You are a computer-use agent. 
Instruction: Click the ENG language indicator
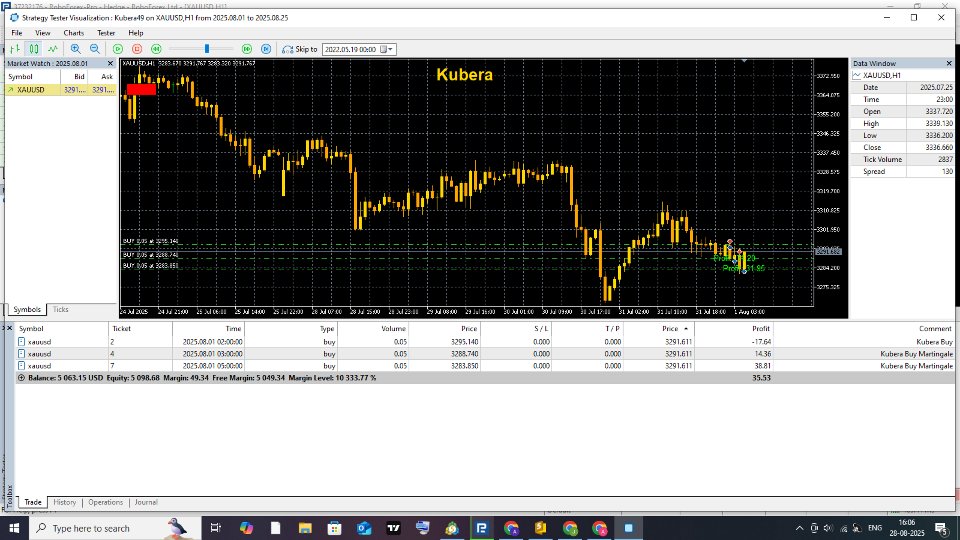pyautogui.click(x=875, y=528)
